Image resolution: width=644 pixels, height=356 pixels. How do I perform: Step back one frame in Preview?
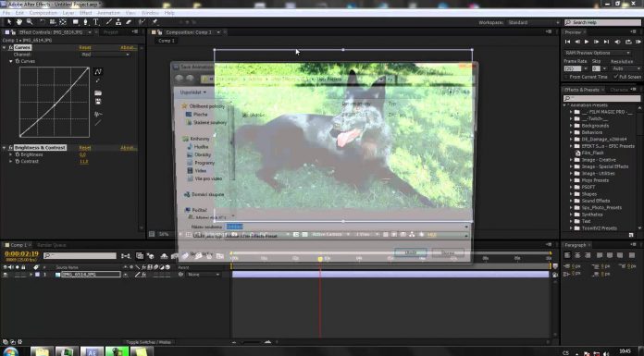pyautogui.click(x=577, y=42)
